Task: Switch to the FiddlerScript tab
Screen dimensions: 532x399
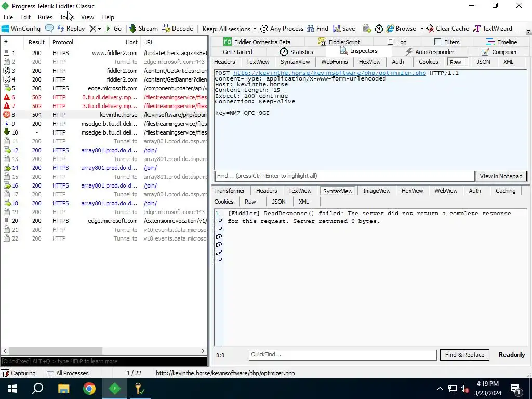Action: point(339,42)
